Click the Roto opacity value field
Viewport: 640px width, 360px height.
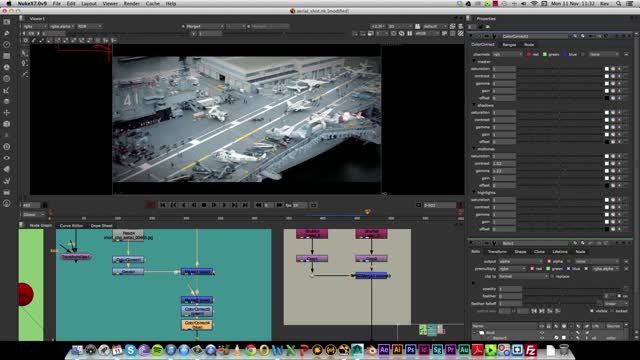(510, 289)
